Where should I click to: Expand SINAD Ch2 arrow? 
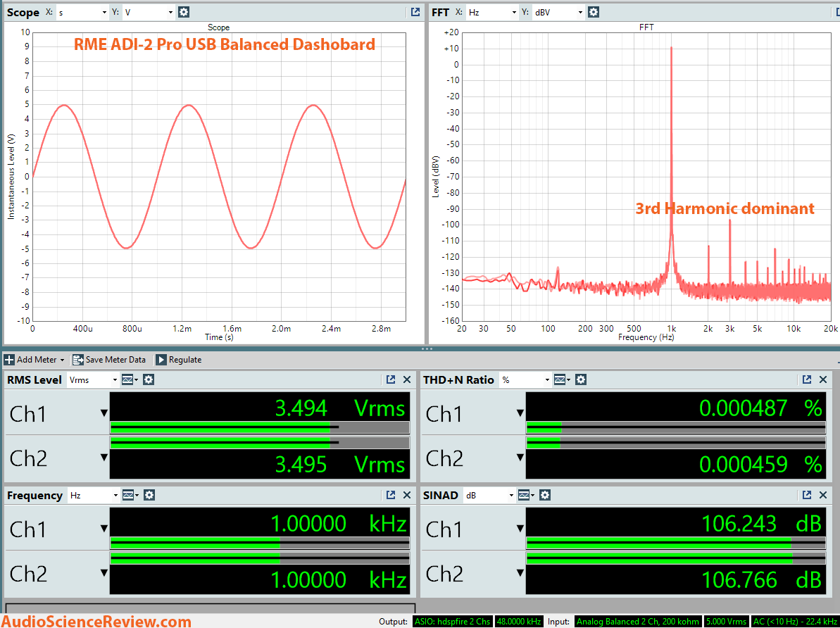pyautogui.click(x=520, y=573)
